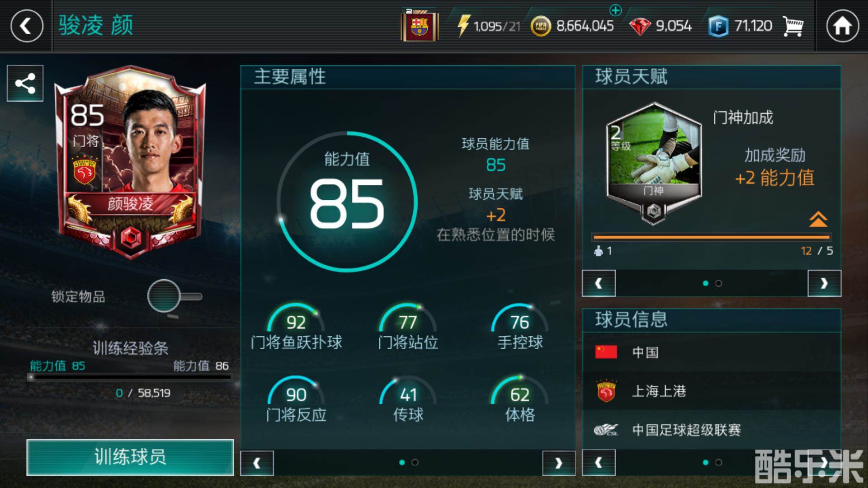This screenshot has width=868, height=488.
Task: Open the home screen icon
Action: pyautogui.click(x=842, y=26)
